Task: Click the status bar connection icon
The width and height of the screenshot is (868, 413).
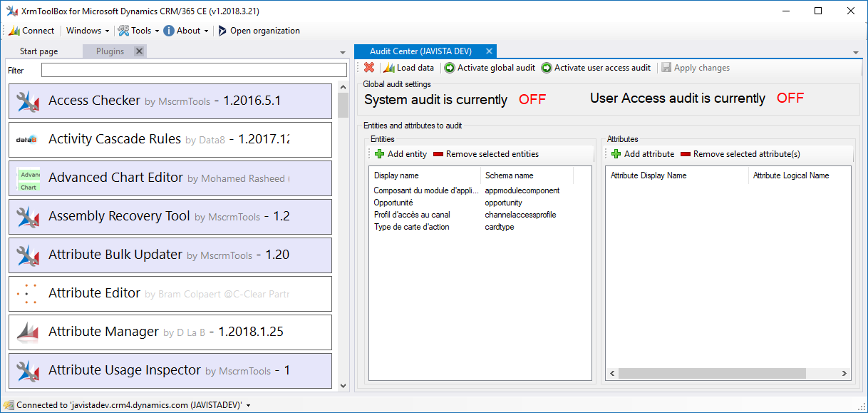Action: coord(9,405)
